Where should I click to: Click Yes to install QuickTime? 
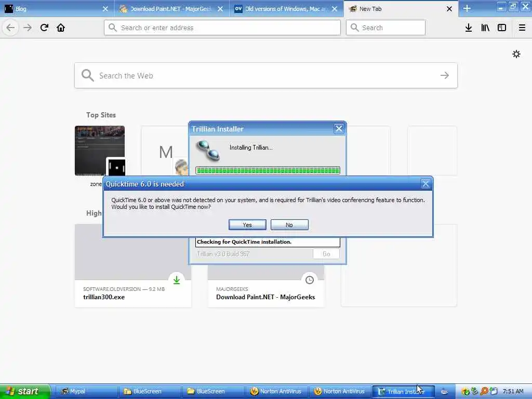click(247, 224)
